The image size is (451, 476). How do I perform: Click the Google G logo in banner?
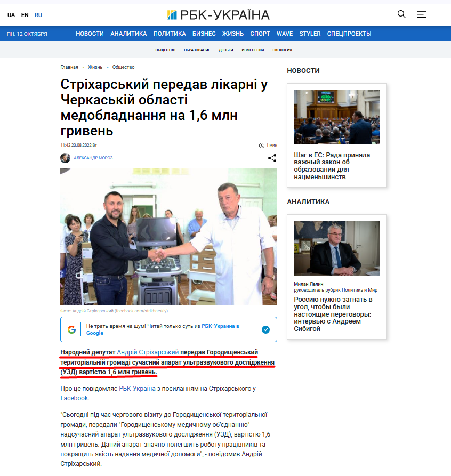pyautogui.click(x=71, y=329)
